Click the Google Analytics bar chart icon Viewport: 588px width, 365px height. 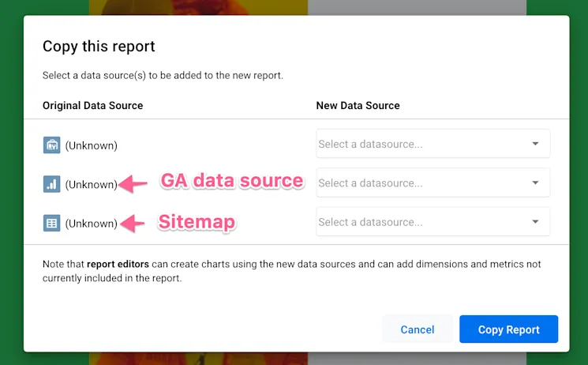pos(52,184)
